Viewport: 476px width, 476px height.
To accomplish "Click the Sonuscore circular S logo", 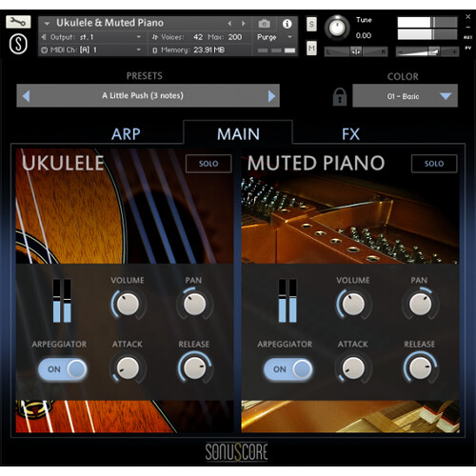I will pyautogui.click(x=18, y=44).
